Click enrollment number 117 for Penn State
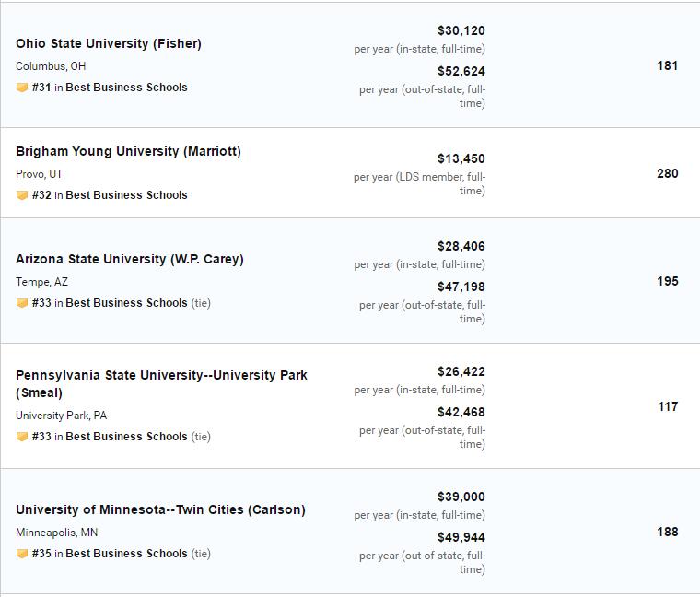This screenshot has height=597, width=700. (668, 406)
